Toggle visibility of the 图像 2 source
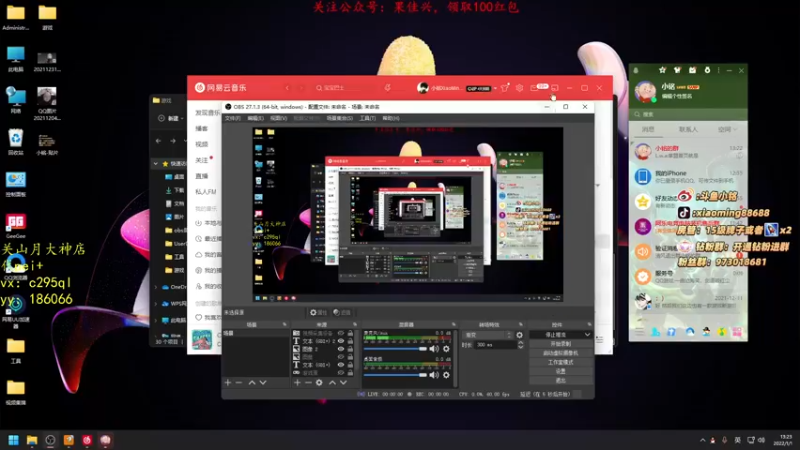The width and height of the screenshot is (800, 450). pos(341,349)
